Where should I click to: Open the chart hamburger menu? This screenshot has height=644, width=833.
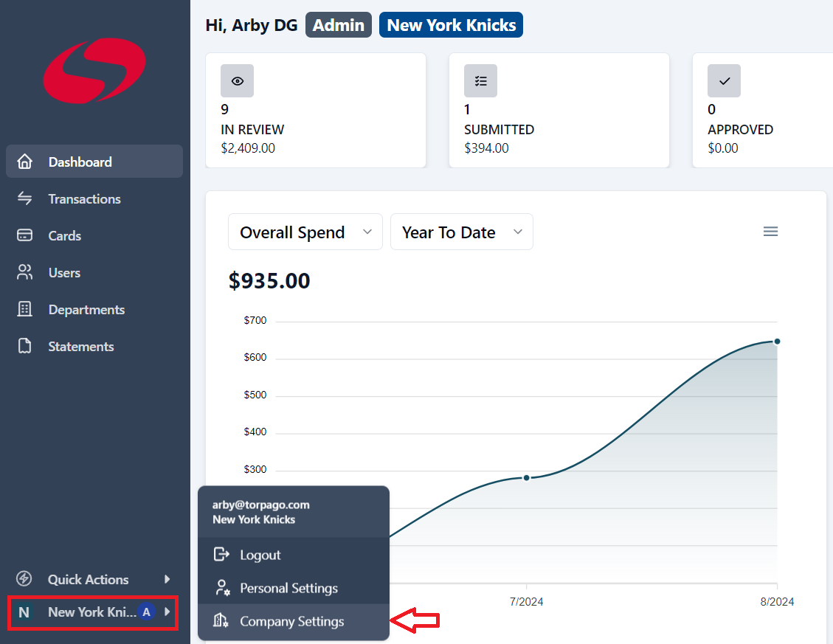[x=770, y=231]
